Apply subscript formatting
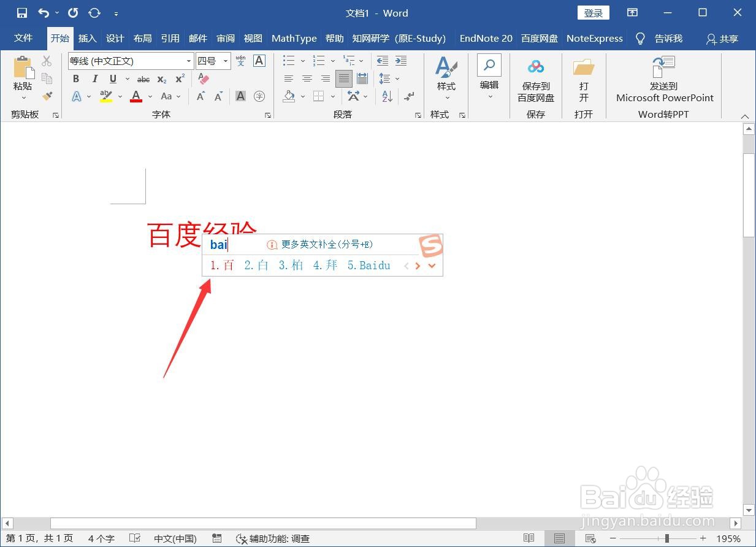The width and height of the screenshot is (756, 547). (x=162, y=79)
